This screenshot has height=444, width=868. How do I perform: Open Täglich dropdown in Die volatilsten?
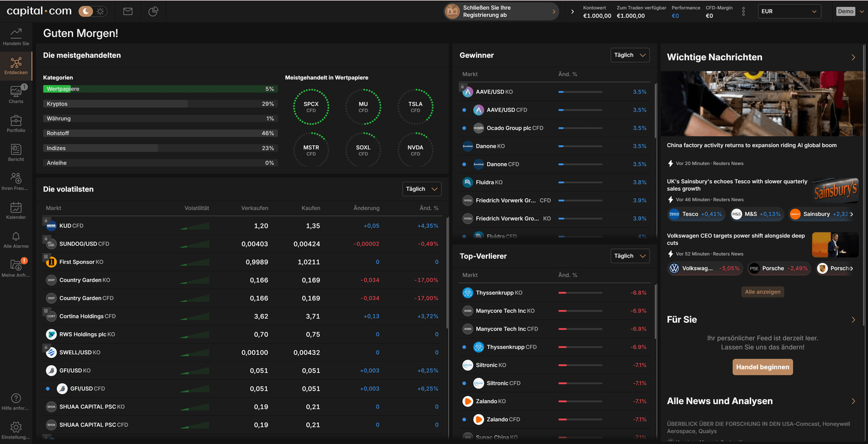pos(422,189)
